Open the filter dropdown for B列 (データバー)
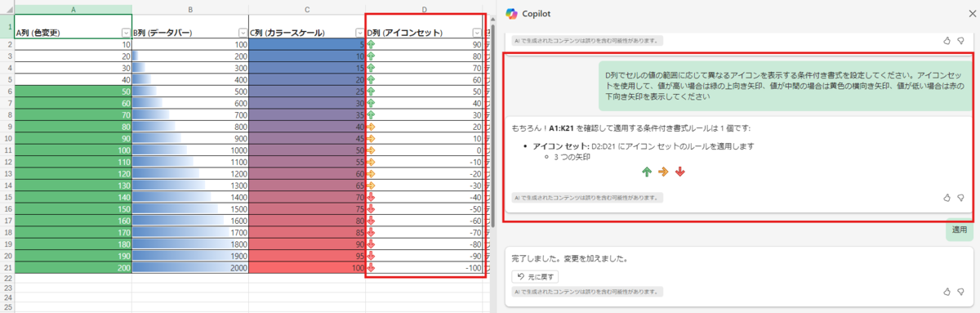The width and height of the screenshot is (980, 313). pos(243,33)
